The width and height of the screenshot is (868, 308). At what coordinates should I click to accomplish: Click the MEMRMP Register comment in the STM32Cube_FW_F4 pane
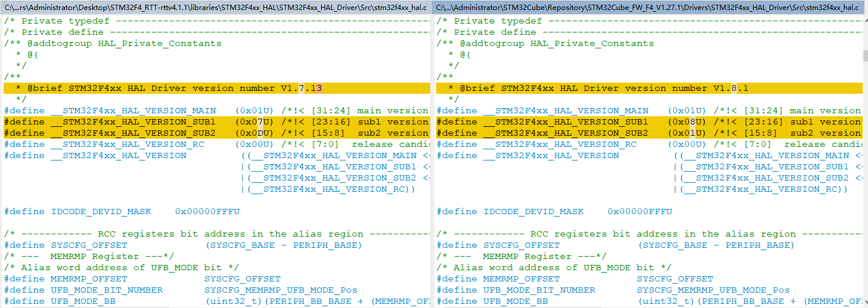[x=522, y=257]
